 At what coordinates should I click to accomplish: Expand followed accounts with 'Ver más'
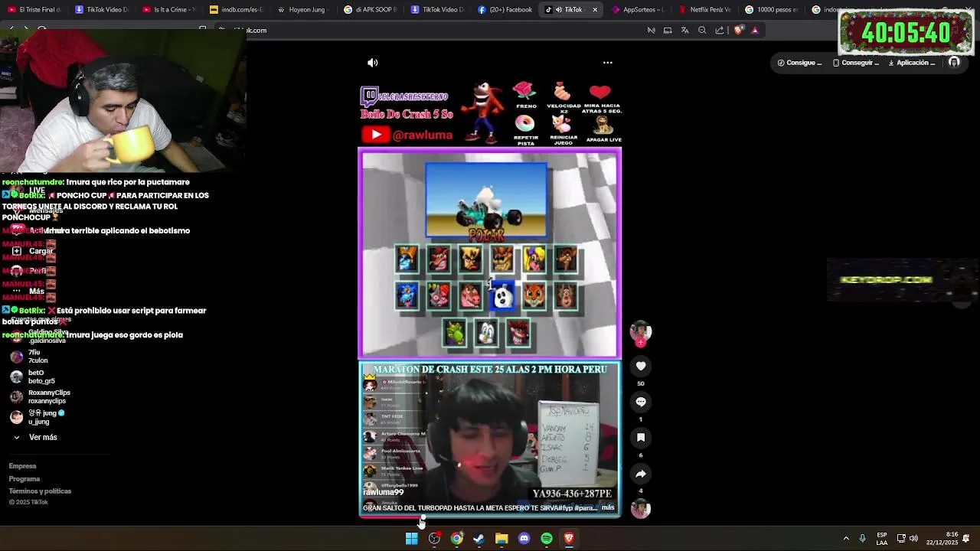(36, 437)
